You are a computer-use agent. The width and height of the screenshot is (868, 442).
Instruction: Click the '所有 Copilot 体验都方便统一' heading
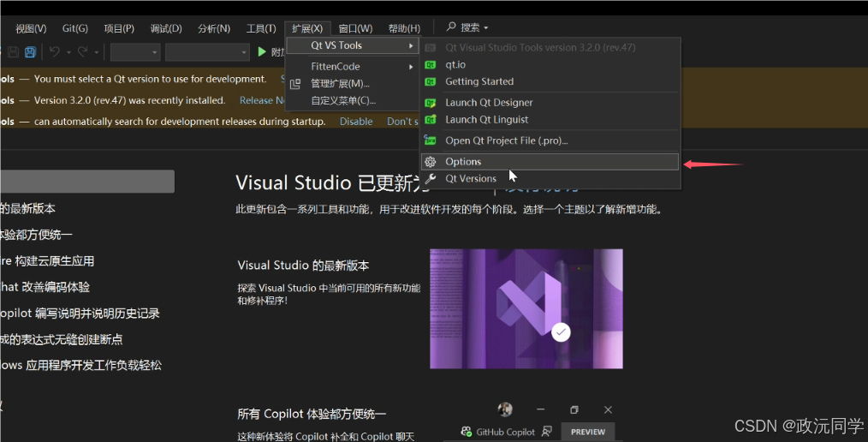(312, 414)
